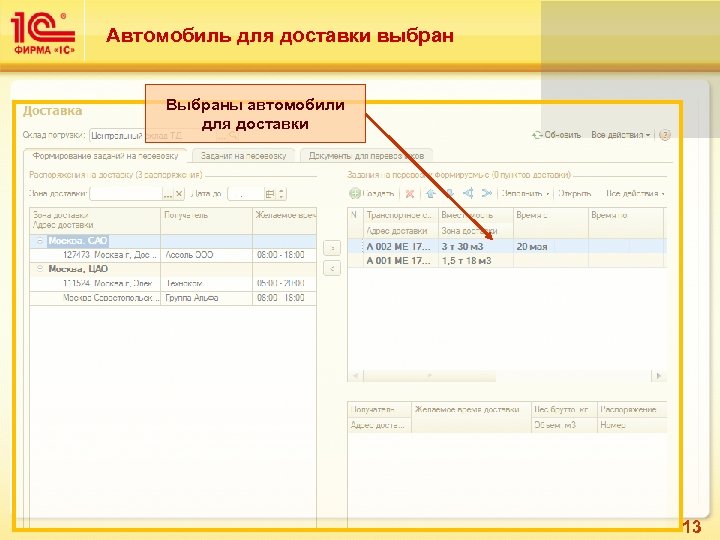Click the Открыть button

(x=574, y=194)
